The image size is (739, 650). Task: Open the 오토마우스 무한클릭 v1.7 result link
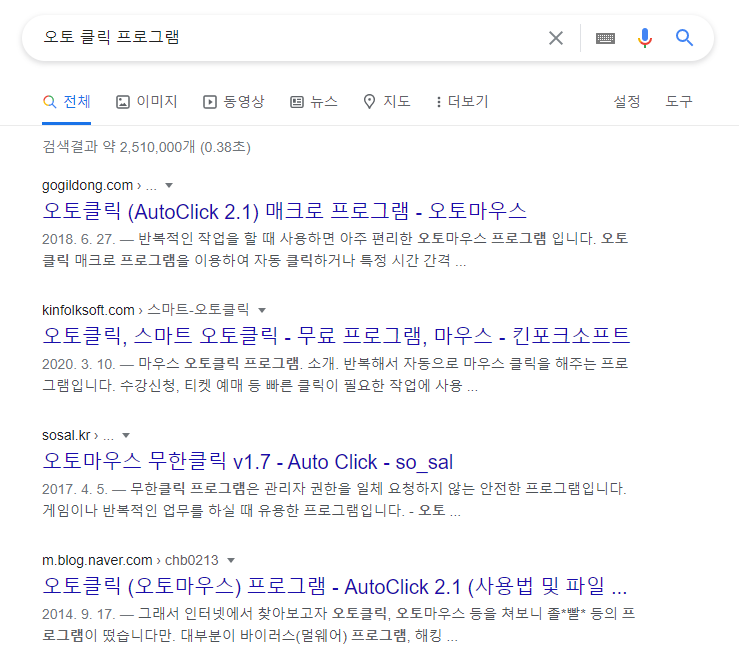[247, 461]
